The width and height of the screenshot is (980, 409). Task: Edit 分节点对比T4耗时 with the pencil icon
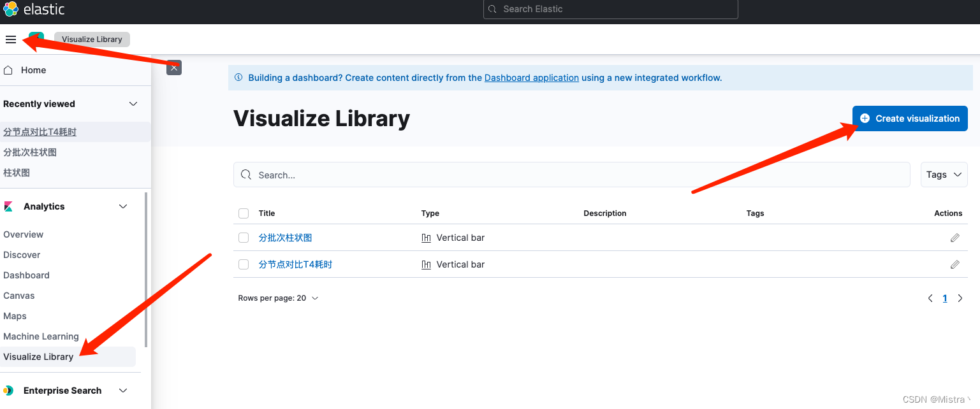(x=954, y=264)
